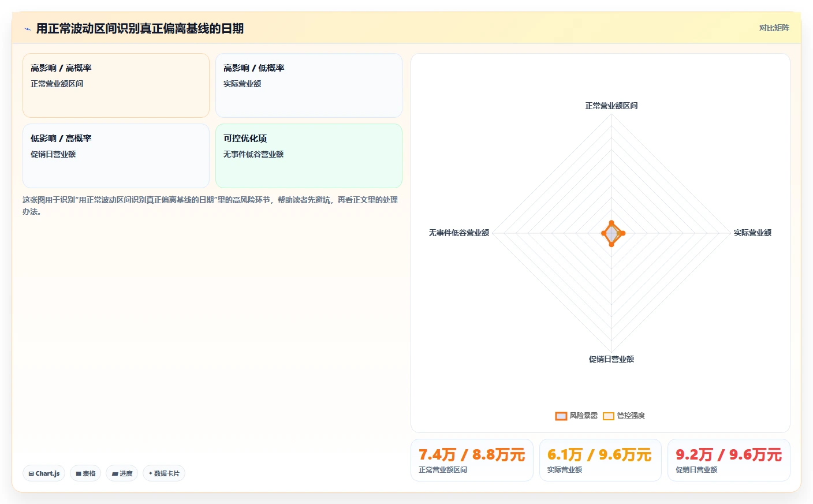Open the 可控优化项 green card

pyautogui.click(x=309, y=156)
